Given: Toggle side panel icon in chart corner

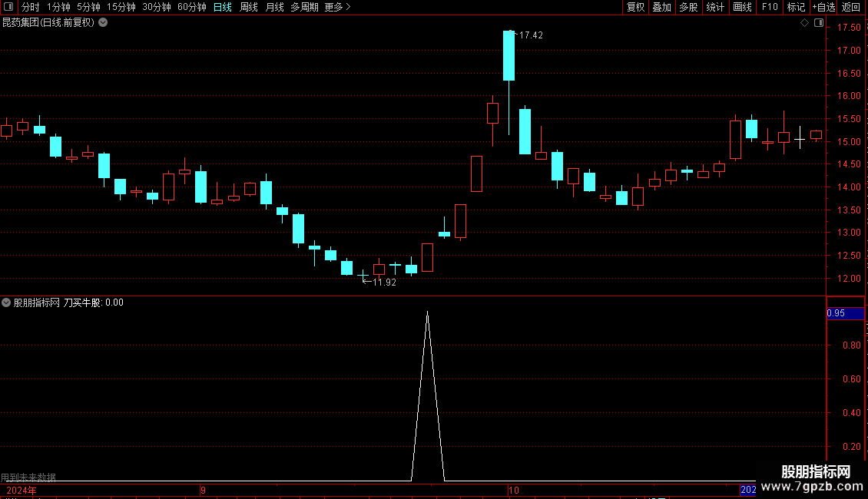Looking at the screenshot, I should (819, 23).
